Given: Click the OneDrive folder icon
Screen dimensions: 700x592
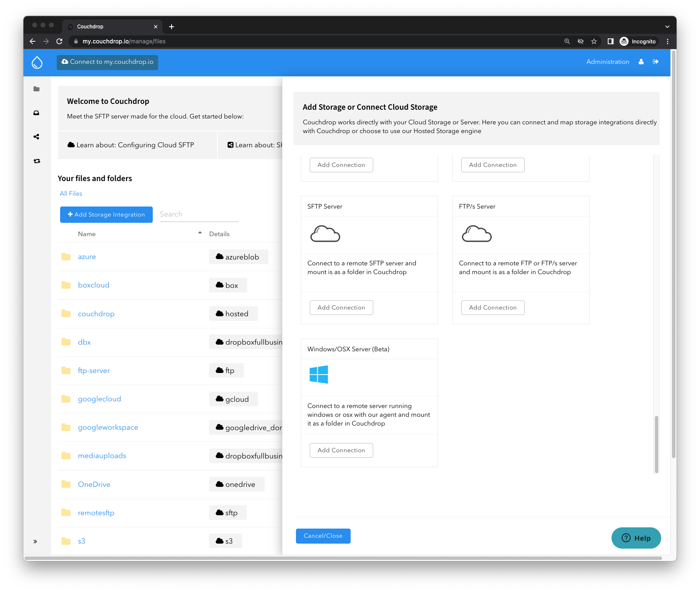Looking at the screenshot, I should (x=66, y=484).
